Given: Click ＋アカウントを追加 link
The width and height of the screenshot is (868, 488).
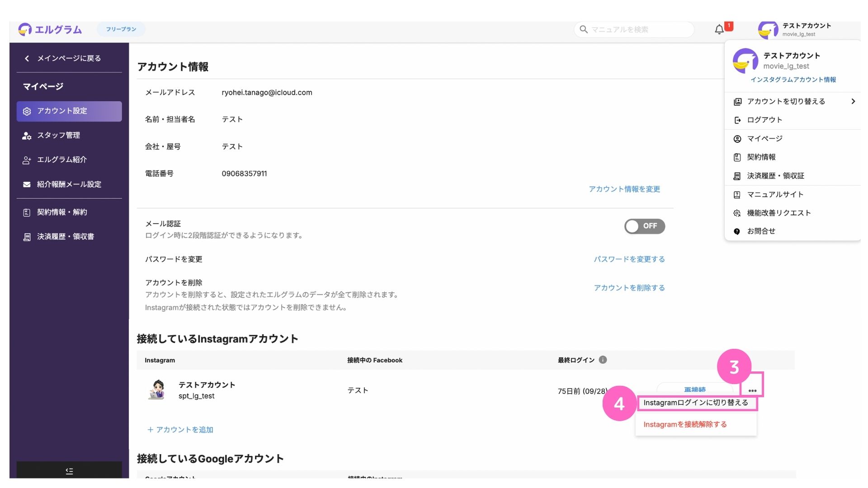Looking at the screenshot, I should [180, 430].
